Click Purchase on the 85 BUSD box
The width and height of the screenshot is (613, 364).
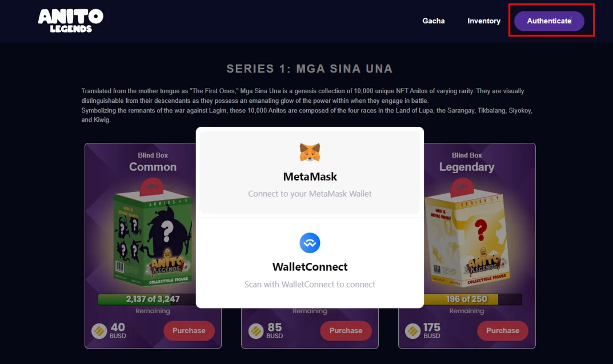pyautogui.click(x=346, y=331)
